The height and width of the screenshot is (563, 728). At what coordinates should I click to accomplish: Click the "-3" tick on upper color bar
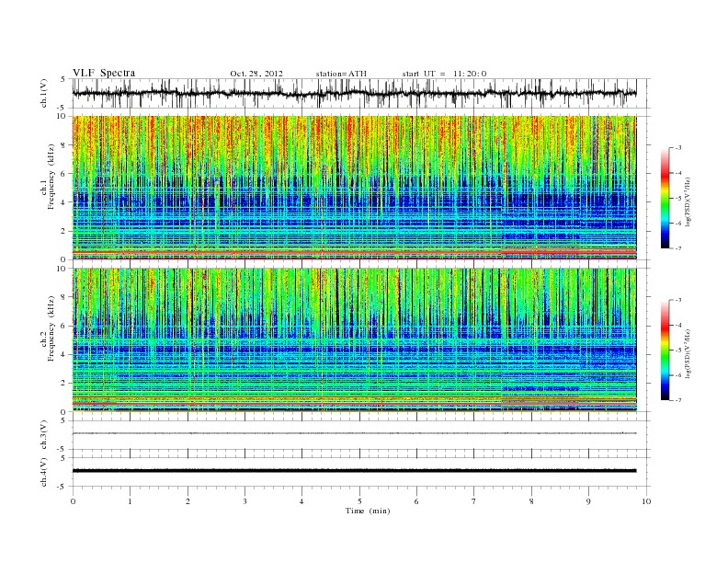pyautogui.click(x=677, y=148)
